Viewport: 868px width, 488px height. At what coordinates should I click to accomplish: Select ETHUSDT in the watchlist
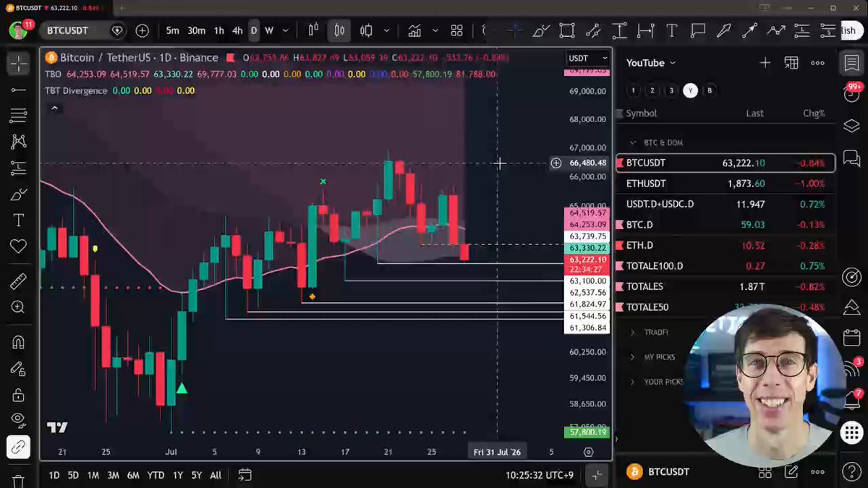tap(725, 184)
